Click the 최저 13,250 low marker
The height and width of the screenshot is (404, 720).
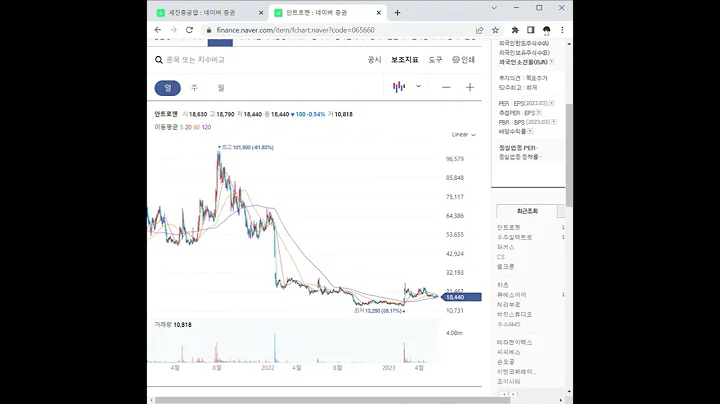[379, 311]
